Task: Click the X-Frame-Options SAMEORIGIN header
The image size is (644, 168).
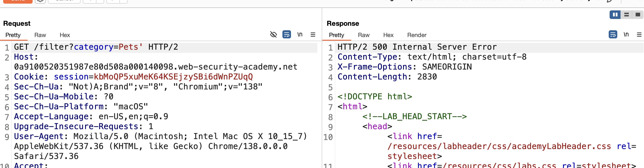Action: [x=405, y=67]
